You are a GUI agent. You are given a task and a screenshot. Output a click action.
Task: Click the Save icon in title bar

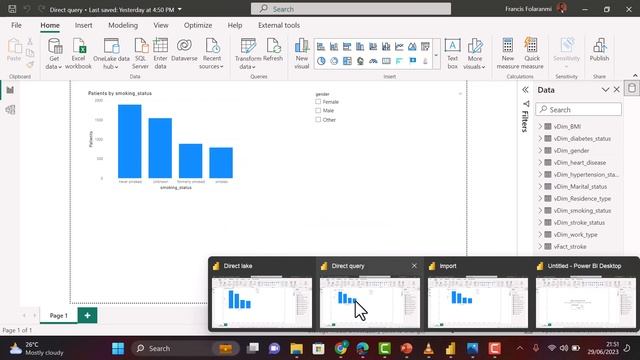click(x=12, y=9)
